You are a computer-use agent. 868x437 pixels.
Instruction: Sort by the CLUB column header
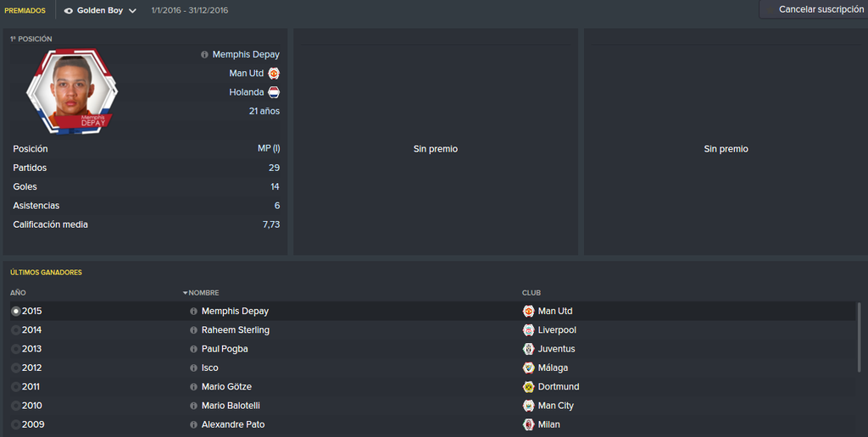click(x=531, y=293)
